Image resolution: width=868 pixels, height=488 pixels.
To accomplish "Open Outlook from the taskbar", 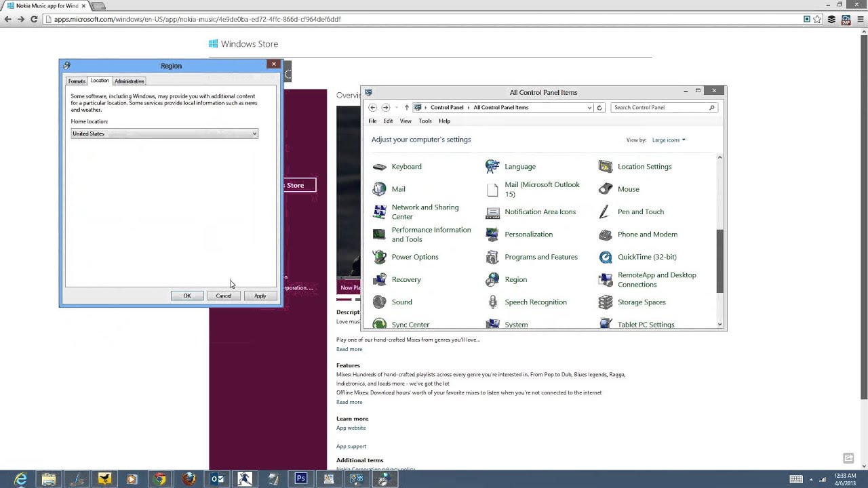I will tap(217, 479).
